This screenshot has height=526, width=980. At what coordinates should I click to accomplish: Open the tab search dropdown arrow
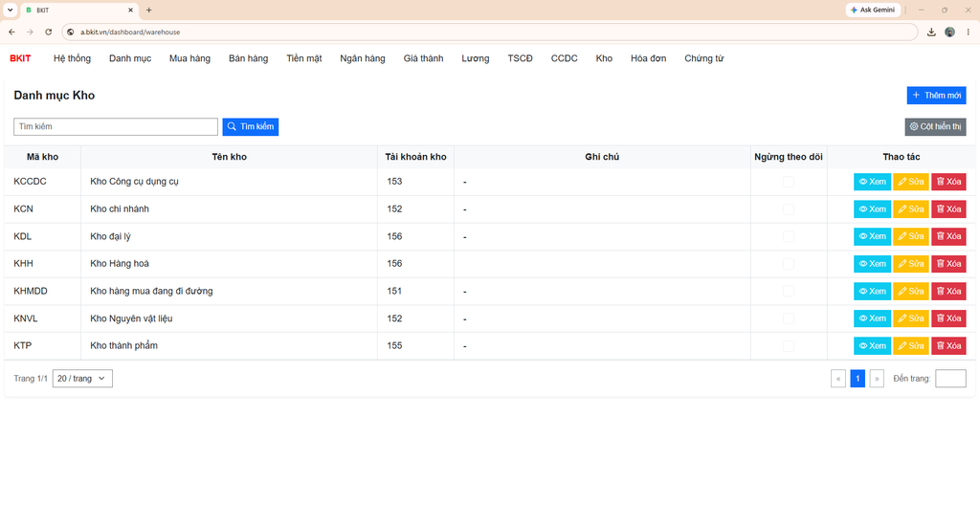coord(10,10)
